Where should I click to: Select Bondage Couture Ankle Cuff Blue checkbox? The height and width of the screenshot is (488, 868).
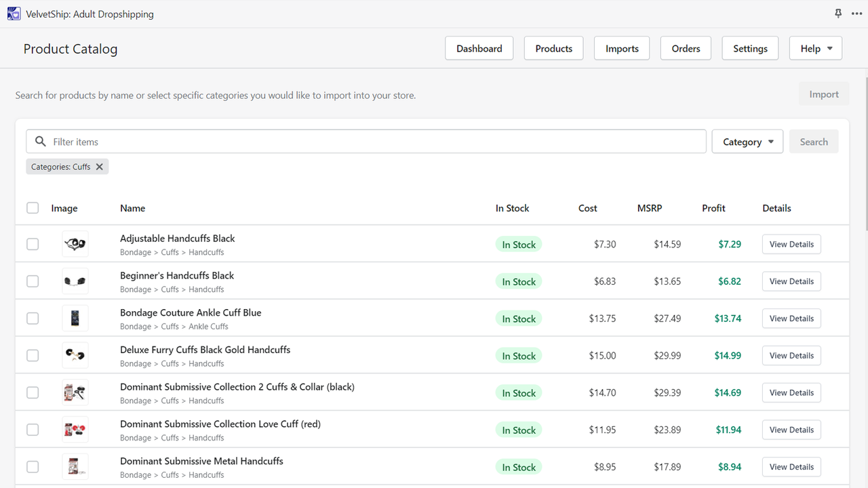tap(33, 319)
